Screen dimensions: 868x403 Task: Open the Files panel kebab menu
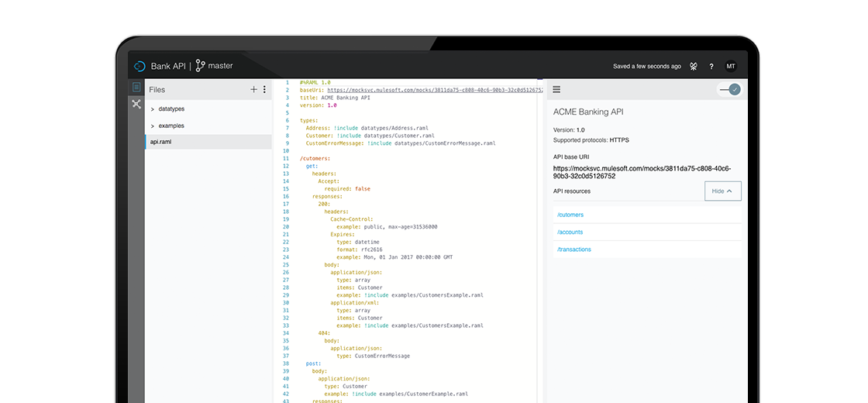(264, 89)
